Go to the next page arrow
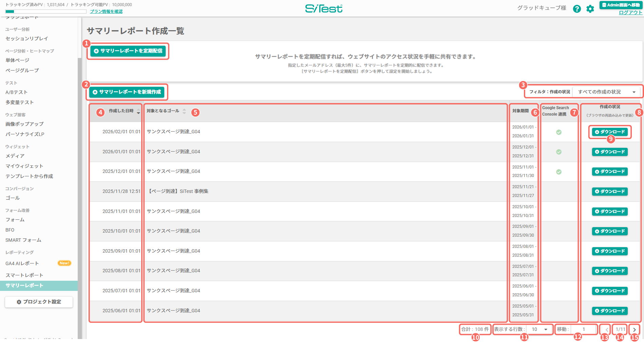644x356 pixels. tap(634, 330)
